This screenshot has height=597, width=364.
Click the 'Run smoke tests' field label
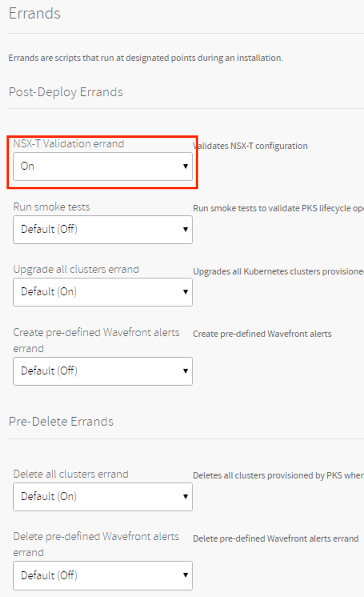[x=52, y=207]
